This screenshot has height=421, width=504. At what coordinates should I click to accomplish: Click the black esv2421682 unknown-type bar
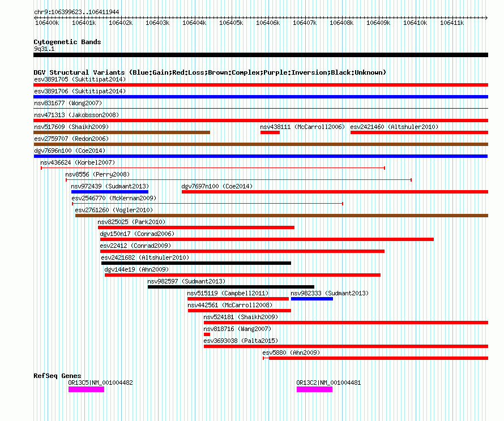(x=196, y=263)
